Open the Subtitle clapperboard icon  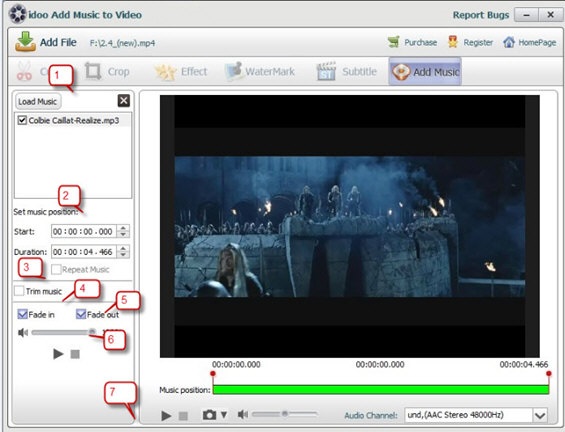326,71
